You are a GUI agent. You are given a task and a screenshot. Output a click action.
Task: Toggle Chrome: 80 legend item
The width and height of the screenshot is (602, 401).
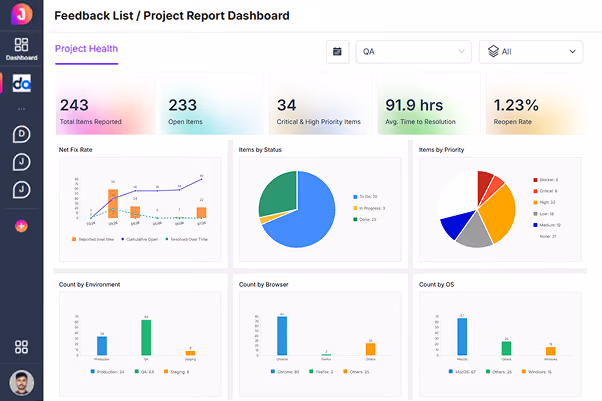point(285,372)
